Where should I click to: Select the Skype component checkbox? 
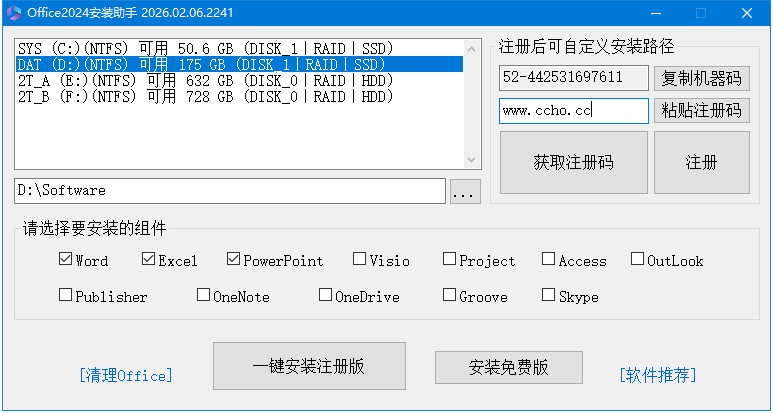click(548, 295)
